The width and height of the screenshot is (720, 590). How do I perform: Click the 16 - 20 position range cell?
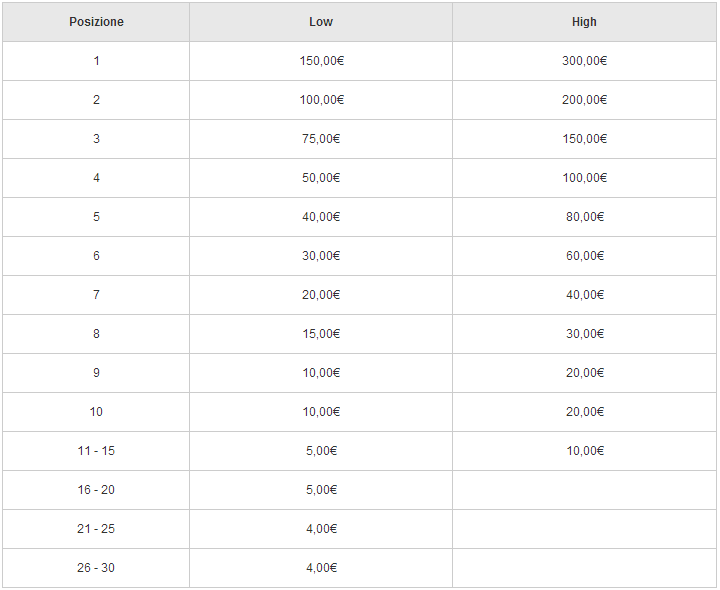pos(96,490)
